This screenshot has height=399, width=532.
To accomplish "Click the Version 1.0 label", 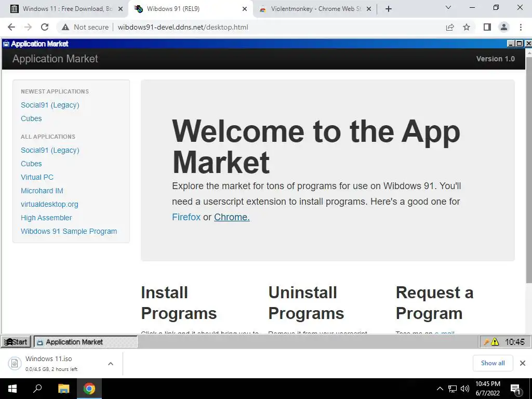I will click(x=495, y=59).
